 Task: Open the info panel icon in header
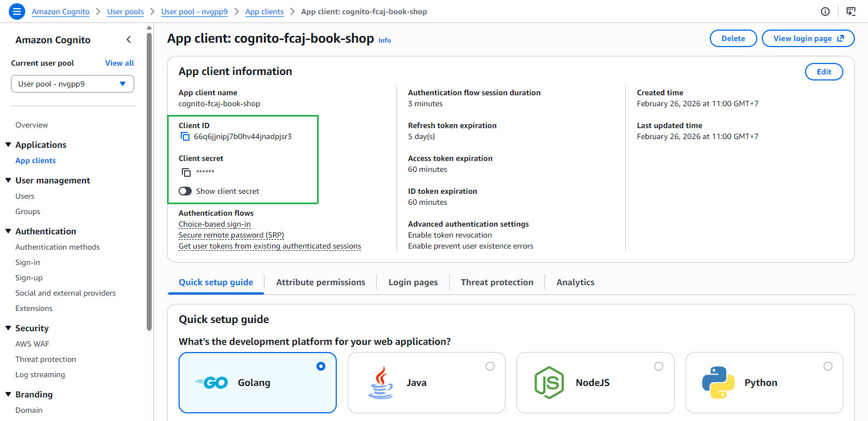click(825, 11)
